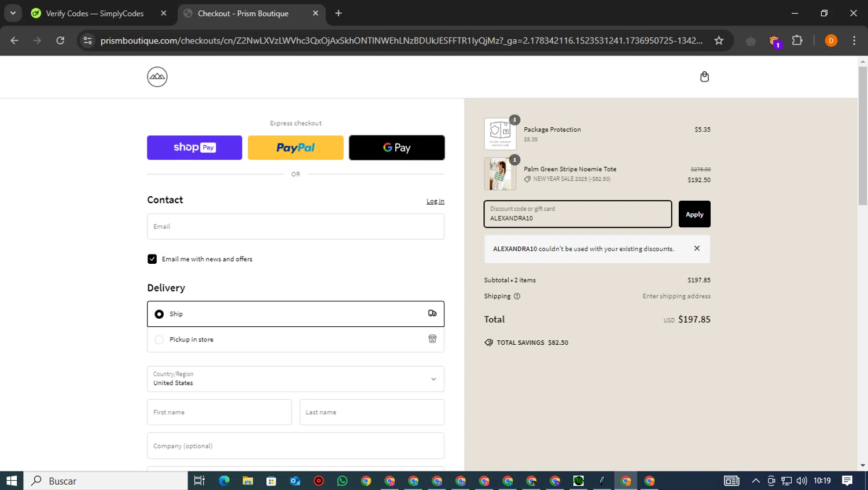Close the Verify Codes SimplyCodes tab
Viewport: 868px width, 490px height.
coord(164,13)
